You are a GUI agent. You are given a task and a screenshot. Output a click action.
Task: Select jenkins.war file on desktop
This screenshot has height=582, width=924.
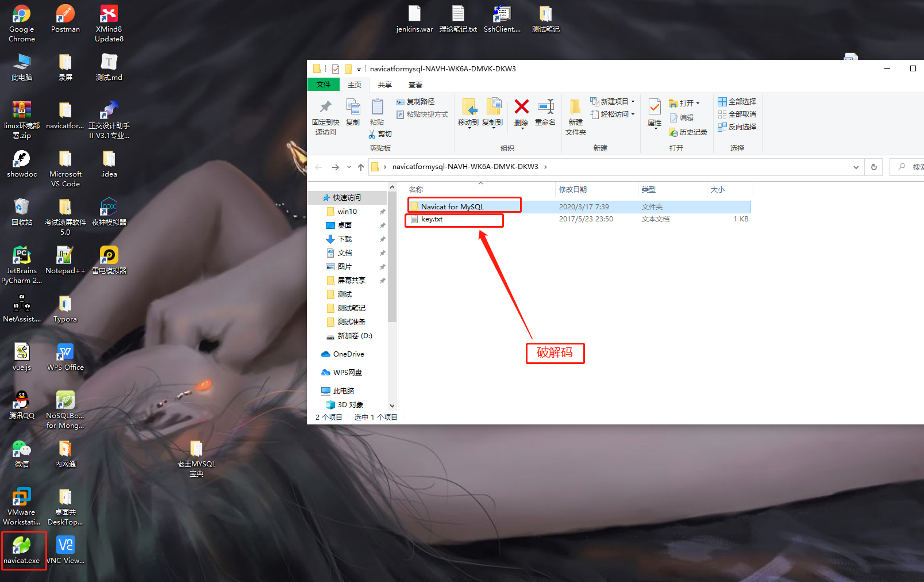click(x=414, y=19)
